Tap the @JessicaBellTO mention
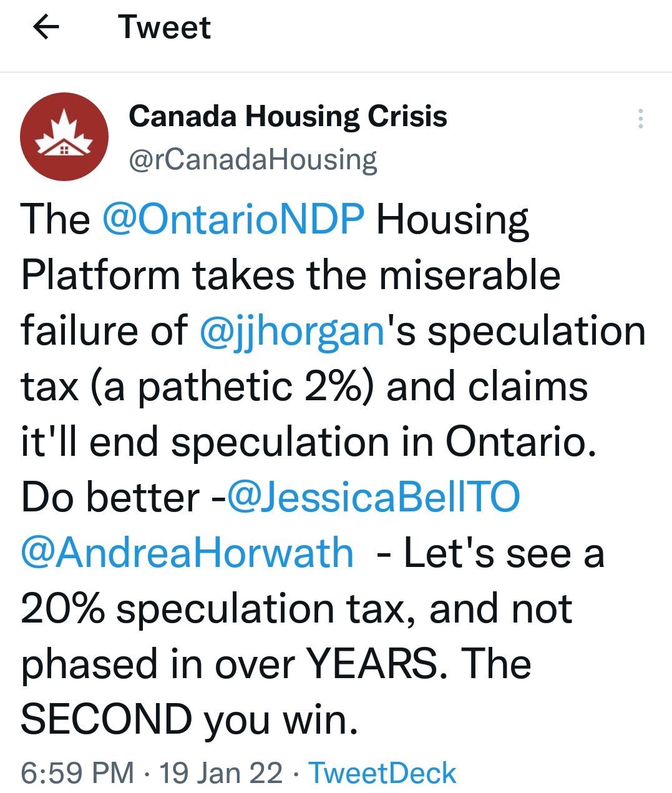This screenshot has width=672, height=793. (x=373, y=498)
